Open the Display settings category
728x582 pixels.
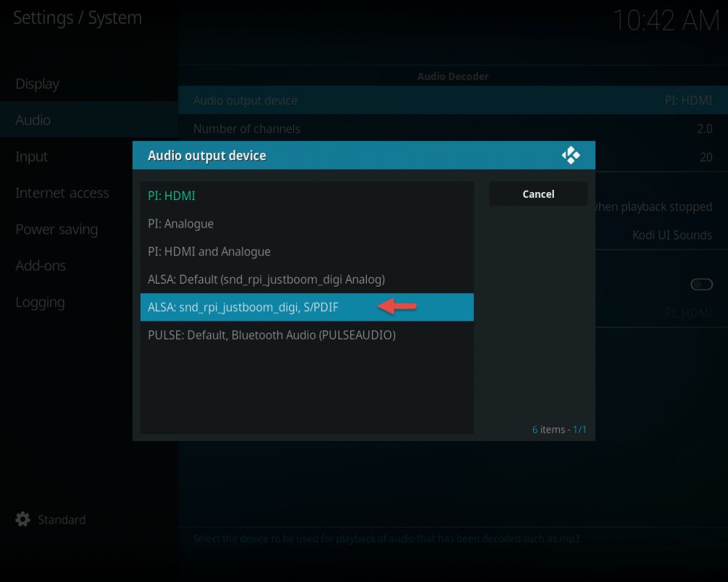pyautogui.click(x=38, y=84)
